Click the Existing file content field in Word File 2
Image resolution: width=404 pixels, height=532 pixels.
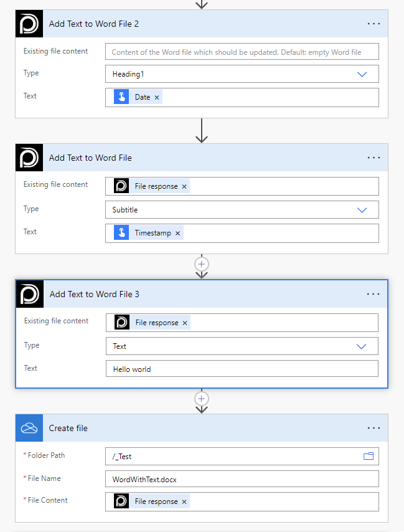pyautogui.click(x=242, y=52)
